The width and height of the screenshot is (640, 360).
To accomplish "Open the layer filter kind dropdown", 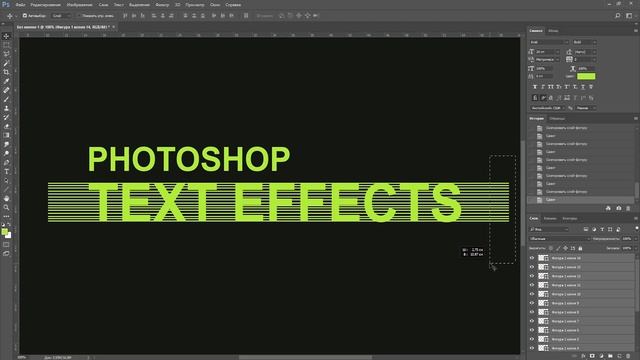I will (549, 229).
